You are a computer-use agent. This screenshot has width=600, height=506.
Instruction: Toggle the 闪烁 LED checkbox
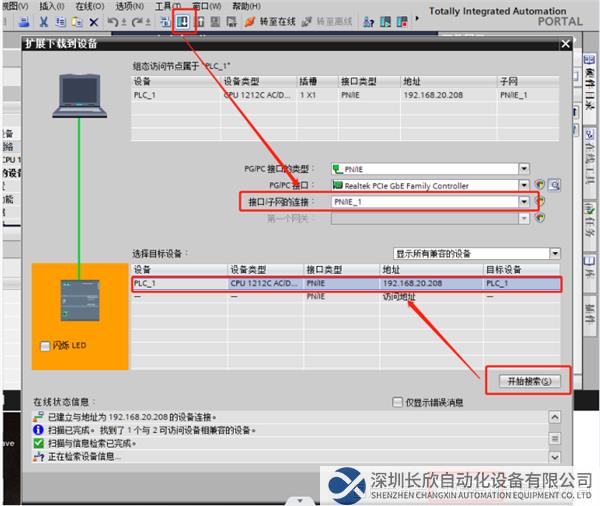coord(43,346)
